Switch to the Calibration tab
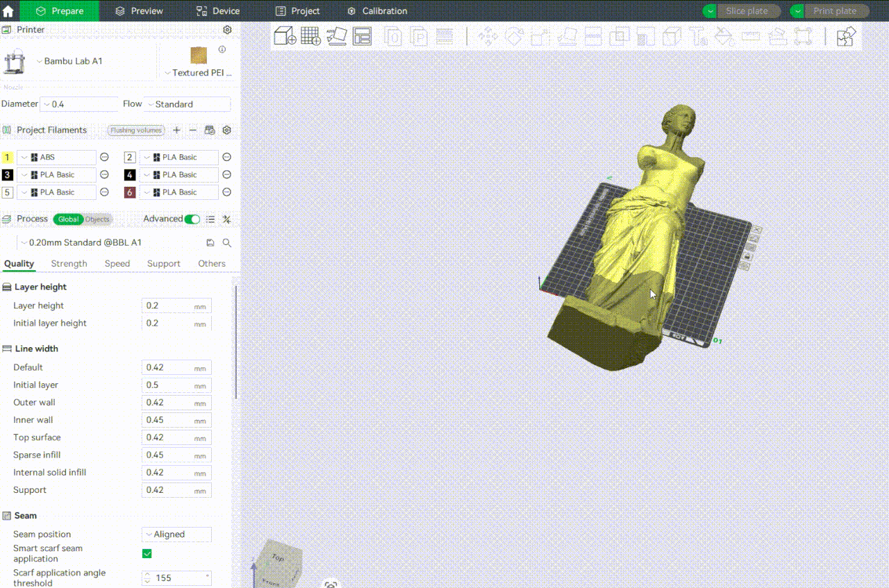The width and height of the screenshot is (889, 588). pos(377,11)
